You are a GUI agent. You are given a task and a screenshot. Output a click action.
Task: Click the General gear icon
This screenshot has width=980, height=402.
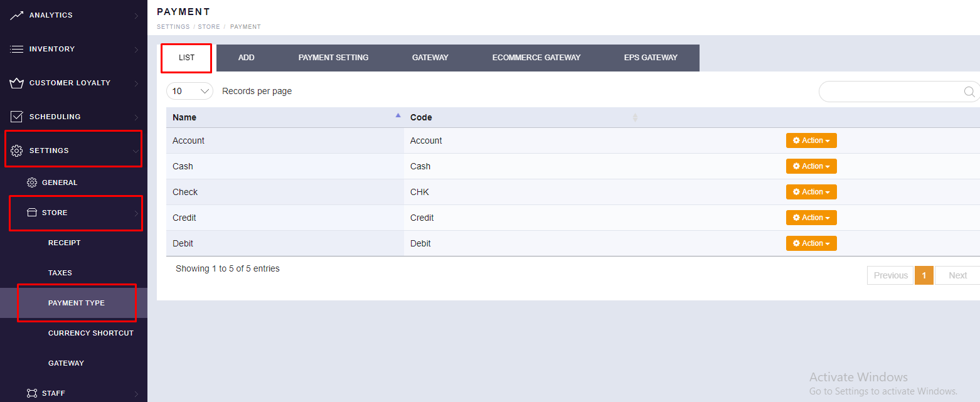tap(32, 182)
